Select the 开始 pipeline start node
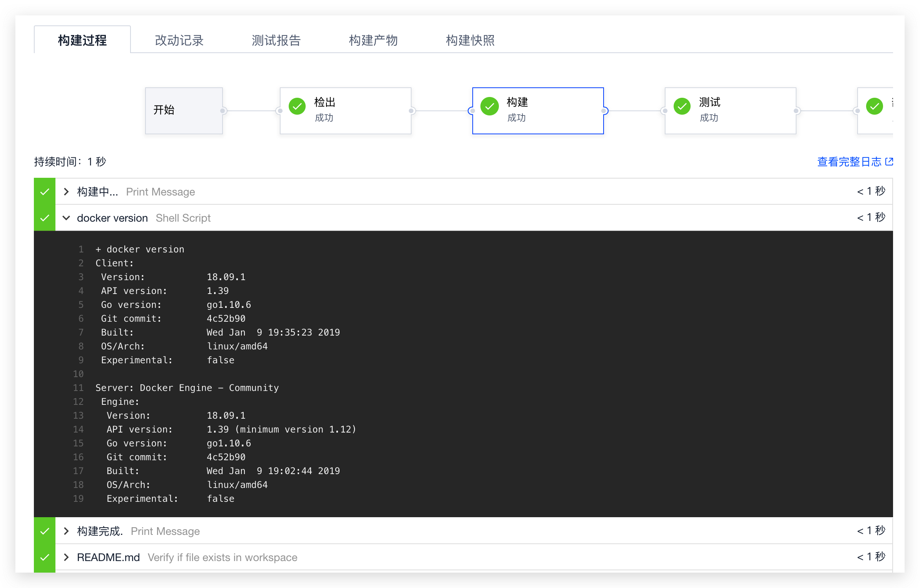The image size is (920, 588). (184, 110)
